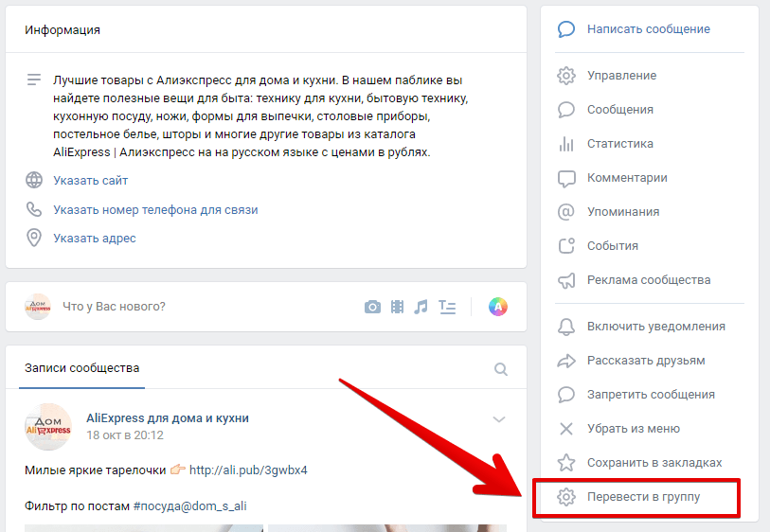Click the Указать адрес link
Viewport: 770px width, 532px height.
click(95, 239)
